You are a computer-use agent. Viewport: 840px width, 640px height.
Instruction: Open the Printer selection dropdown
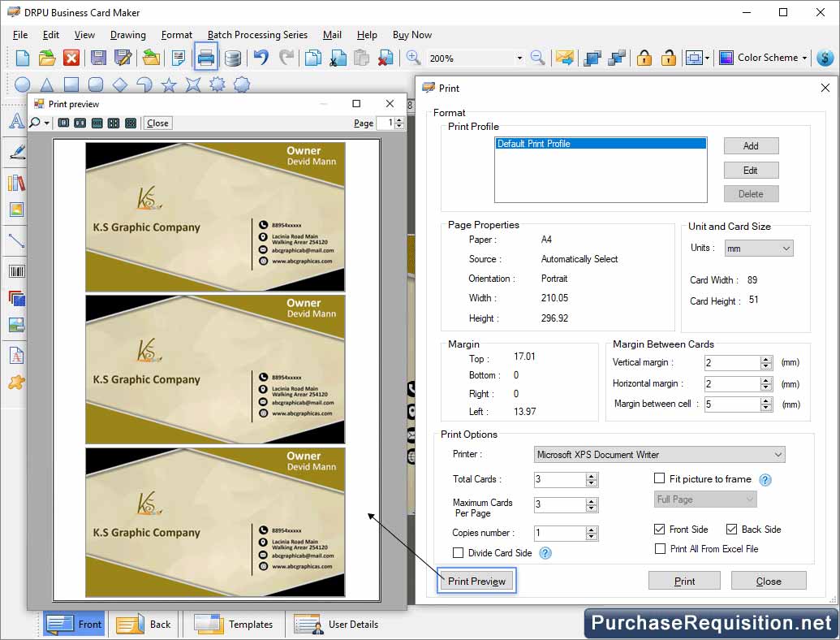[778, 454]
